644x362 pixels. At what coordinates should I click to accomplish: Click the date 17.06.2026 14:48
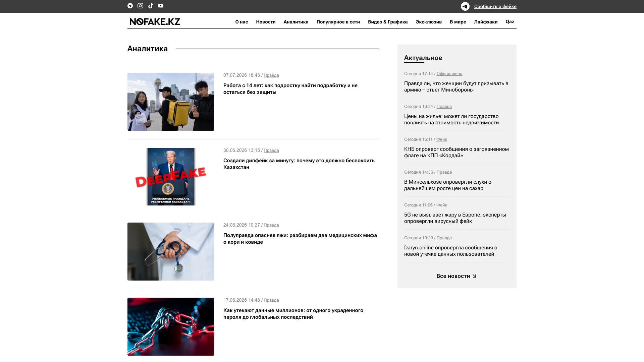(241, 300)
